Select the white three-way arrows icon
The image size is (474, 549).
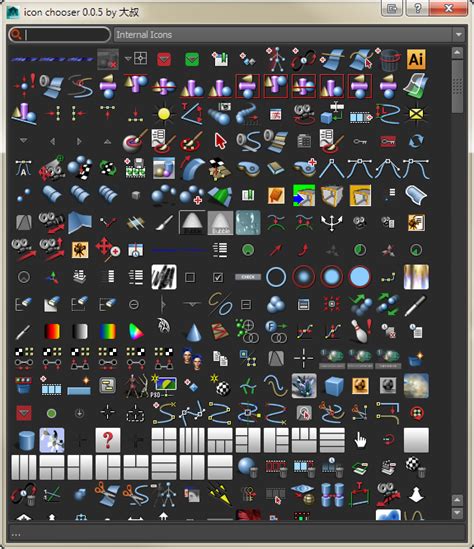tap(331, 223)
